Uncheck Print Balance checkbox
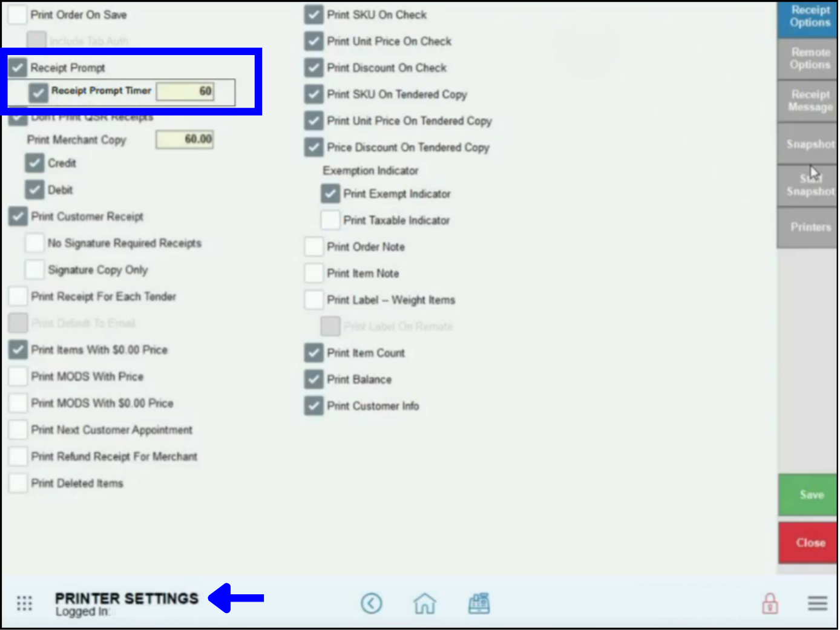The height and width of the screenshot is (630, 840). tap(313, 380)
